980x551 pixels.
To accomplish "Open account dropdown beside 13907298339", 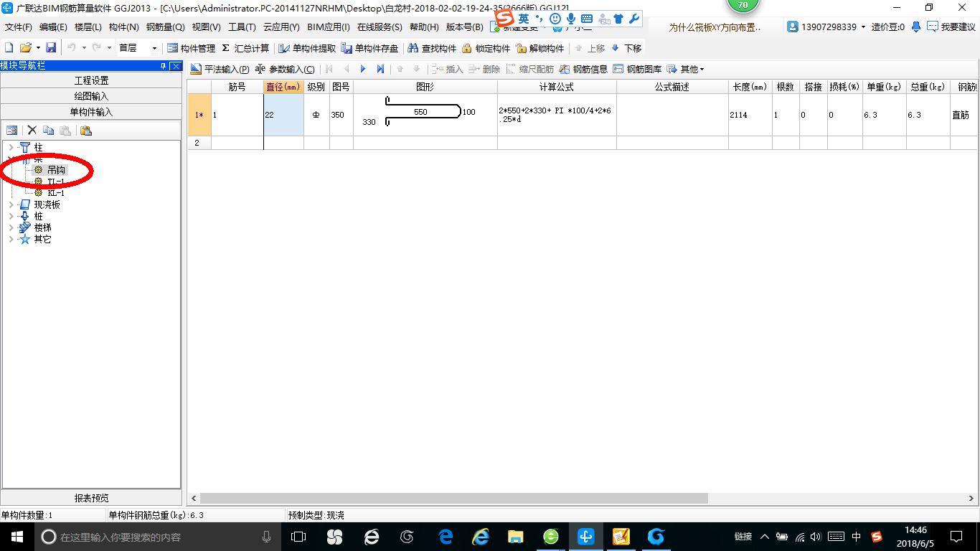I will (x=863, y=27).
